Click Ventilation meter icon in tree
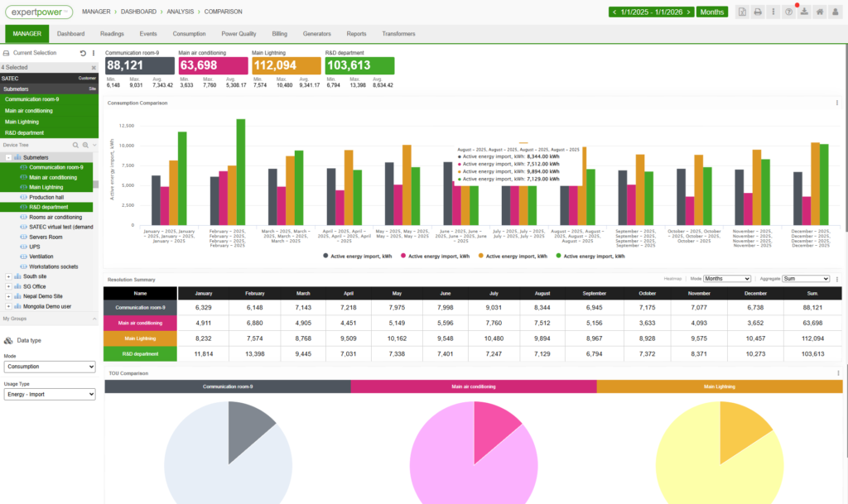This screenshot has height=504, width=848. [x=24, y=257]
